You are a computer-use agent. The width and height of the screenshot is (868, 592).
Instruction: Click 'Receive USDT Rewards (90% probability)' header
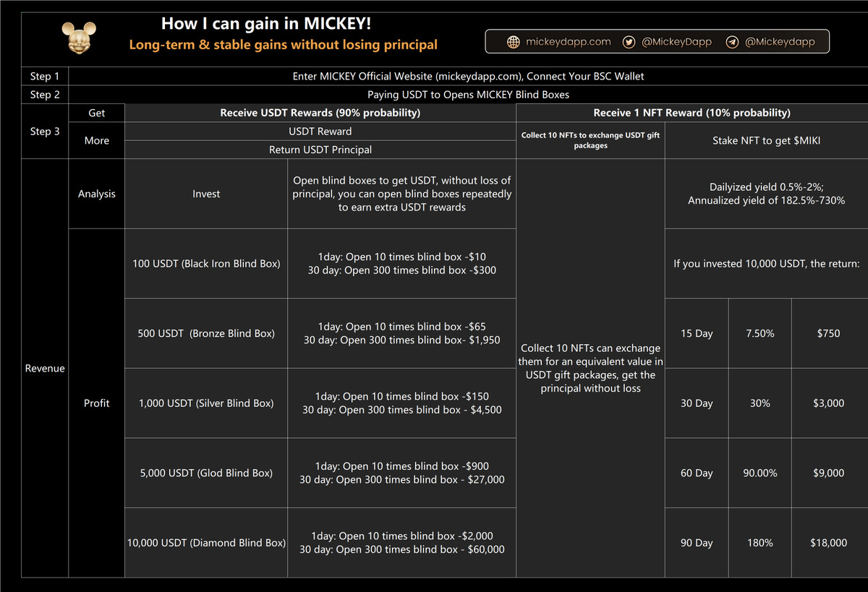tap(320, 113)
